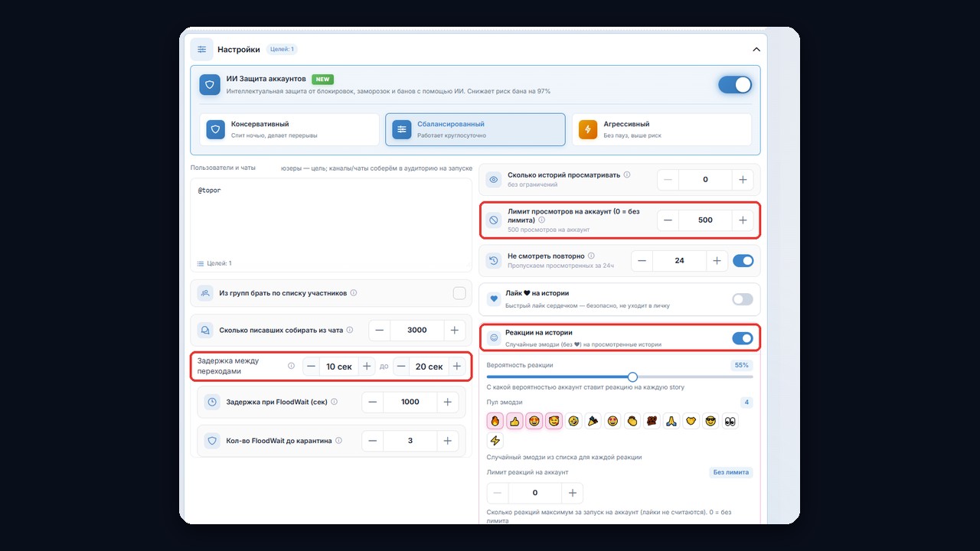Increase the 20 сек maximum delay

coord(457,367)
